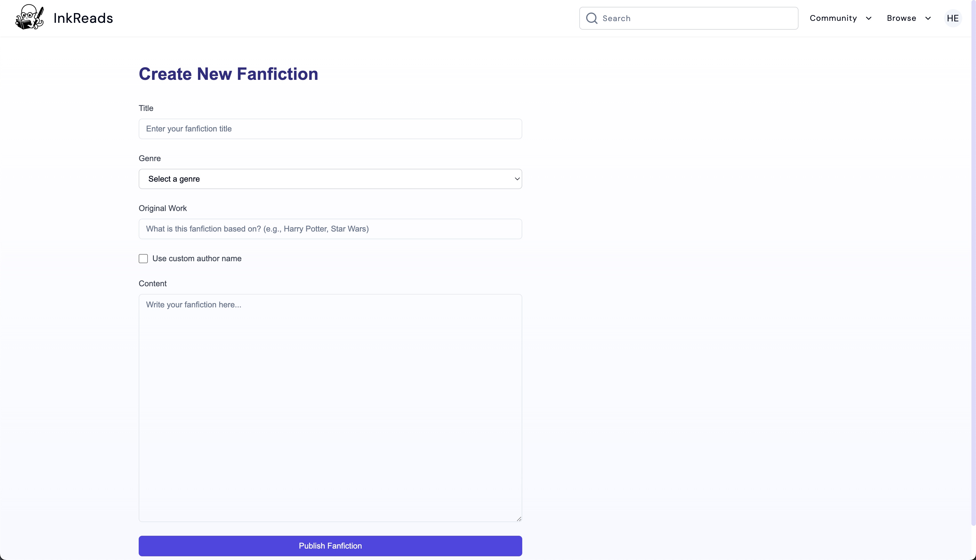Click the Original Work input field
The width and height of the screenshot is (976, 560).
click(330, 229)
